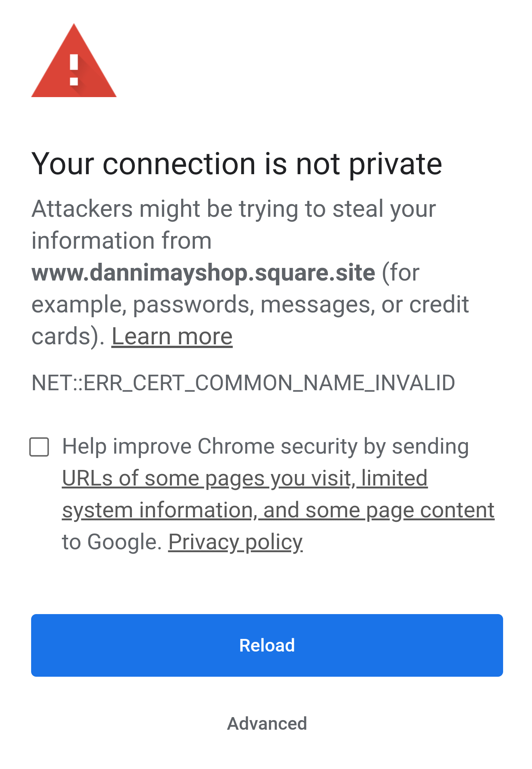Open the Learn more link
Screen dimensions: 532x769
(x=172, y=337)
